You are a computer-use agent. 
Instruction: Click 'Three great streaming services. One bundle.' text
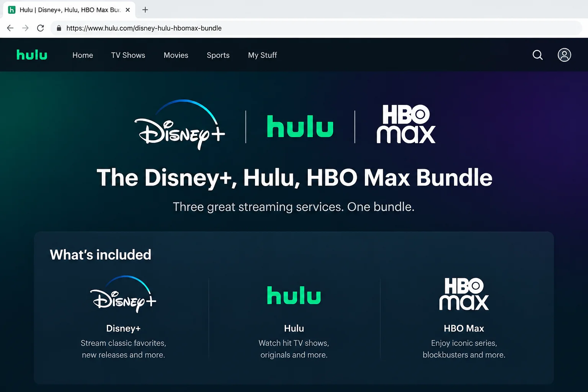pos(294,207)
